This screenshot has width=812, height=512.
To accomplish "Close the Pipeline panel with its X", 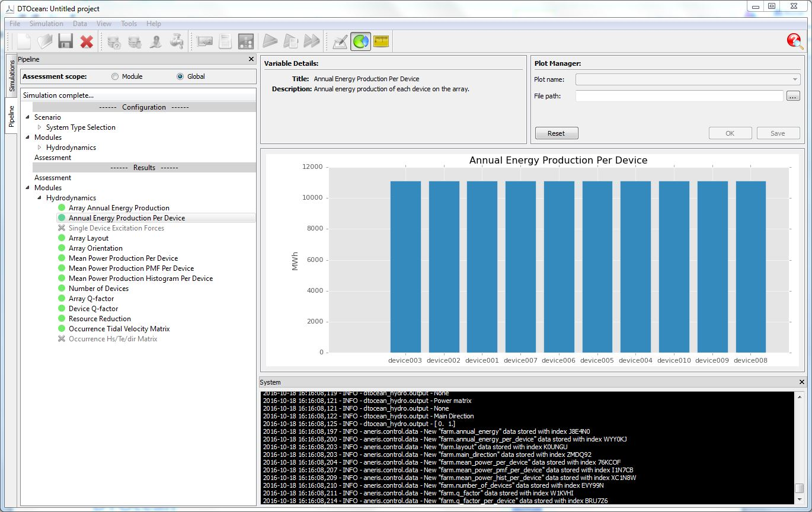I will click(251, 59).
